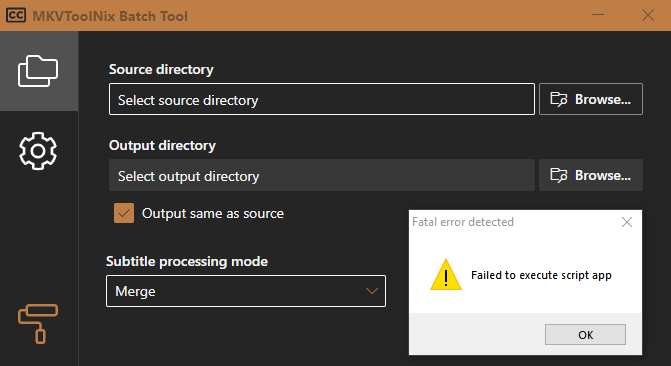
Task: Browse for the output directory
Action: 591,176
